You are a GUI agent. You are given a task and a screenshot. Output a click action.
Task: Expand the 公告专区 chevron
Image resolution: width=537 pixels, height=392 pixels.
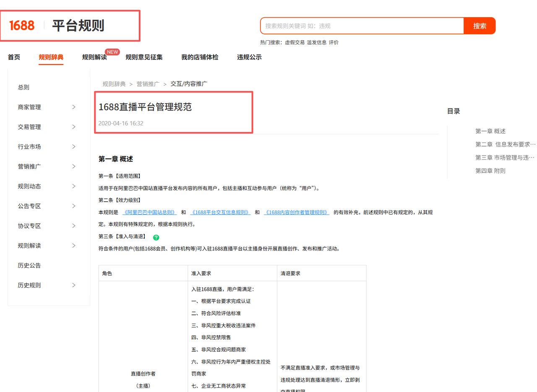(74, 206)
